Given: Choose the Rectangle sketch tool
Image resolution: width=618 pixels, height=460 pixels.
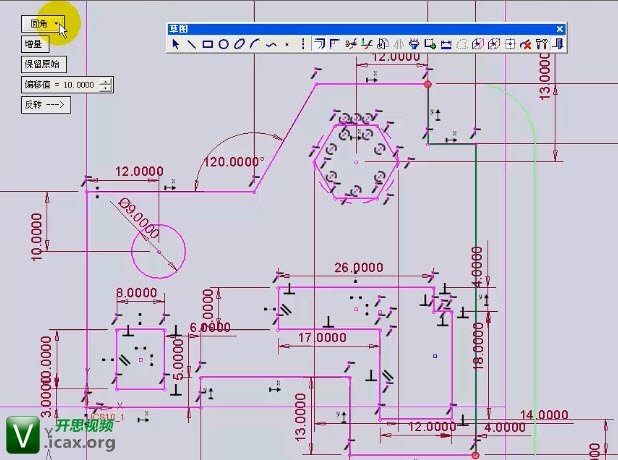Looking at the screenshot, I should coord(208,44).
